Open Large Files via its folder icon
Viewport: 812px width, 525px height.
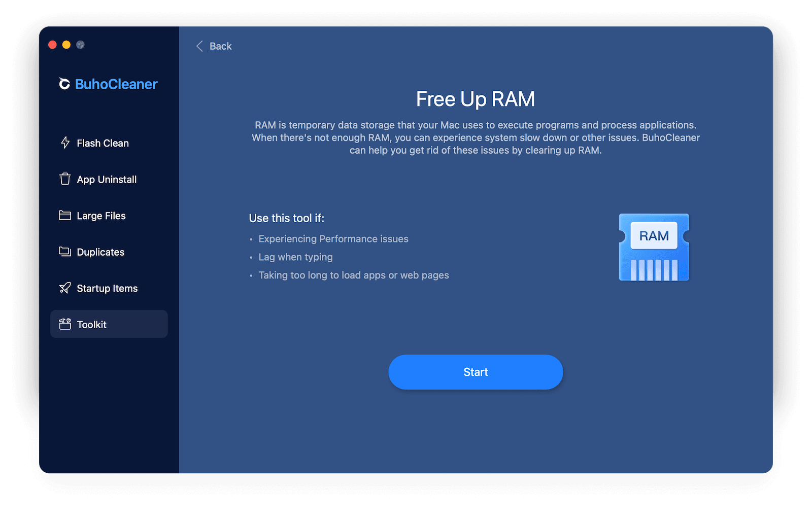pyautogui.click(x=64, y=215)
